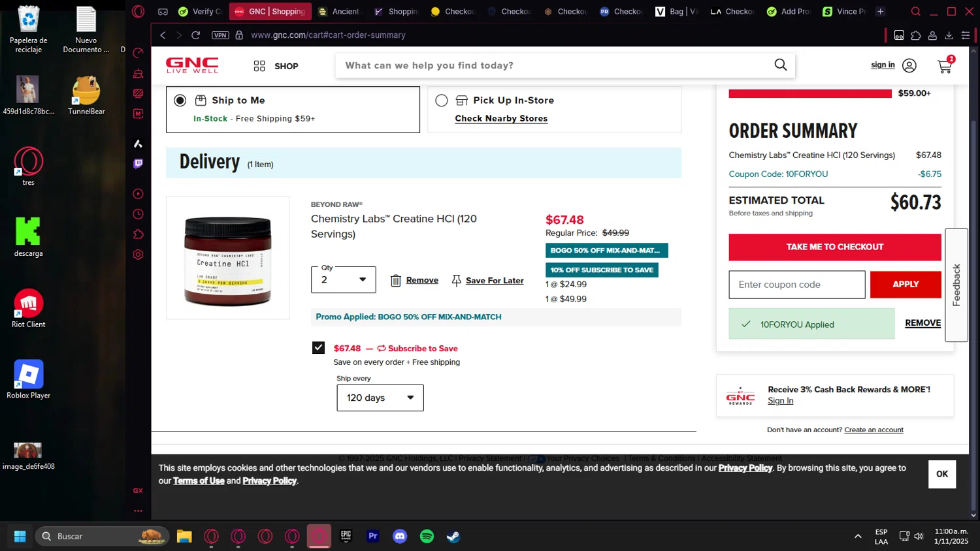Open sidebar settings gear icon
Image resolution: width=980 pixels, height=551 pixels.
(x=138, y=255)
